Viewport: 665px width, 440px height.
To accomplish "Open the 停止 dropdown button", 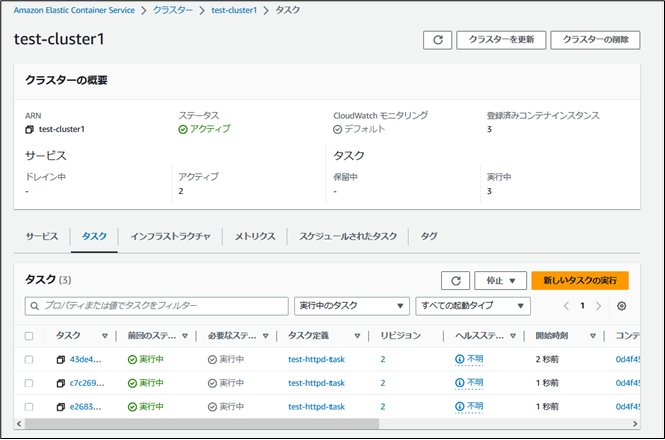I will tap(500, 280).
